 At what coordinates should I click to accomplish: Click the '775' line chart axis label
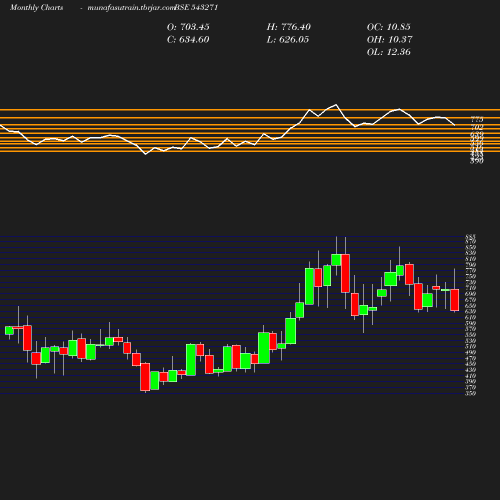[x=477, y=119]
